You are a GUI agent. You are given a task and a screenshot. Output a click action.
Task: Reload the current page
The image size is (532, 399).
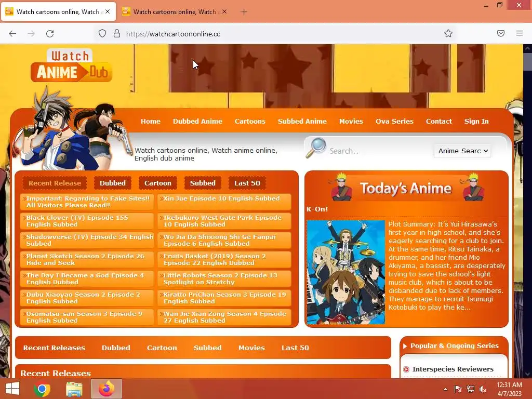pyautogui.click(x=50, y=34)
